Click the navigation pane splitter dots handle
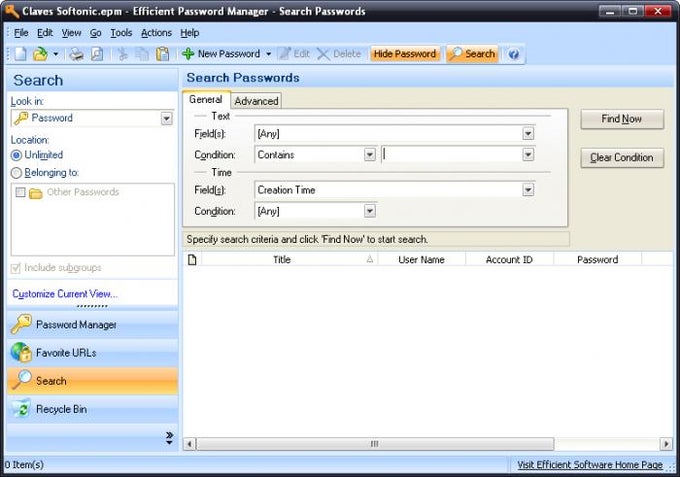Viewport: 680px width, 477px height. click(92, 306)
